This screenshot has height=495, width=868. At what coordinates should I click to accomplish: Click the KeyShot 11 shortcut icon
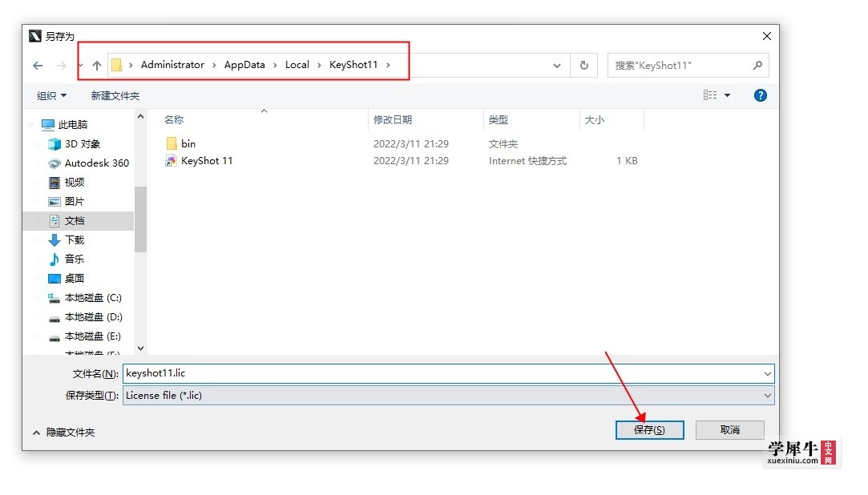(x=171, y=161)
